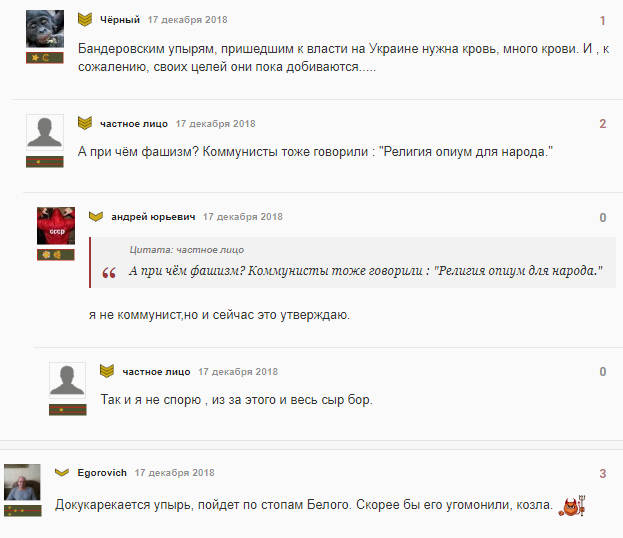Open Чёрный's monkey avatar picture
The height and width of the screenshot is (538, 623).
[x=45, y=29]
